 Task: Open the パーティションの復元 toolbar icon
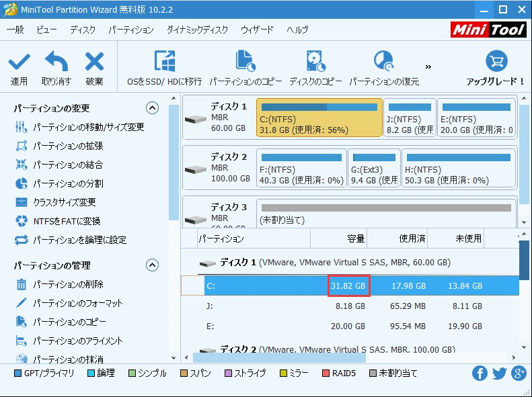(384, 61)
